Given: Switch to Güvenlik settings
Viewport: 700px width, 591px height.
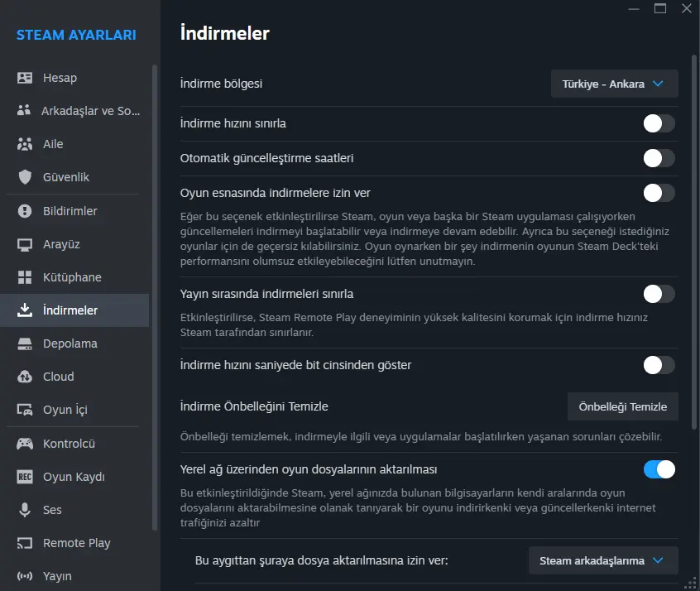Looking at the screenshot, I should tap(74, 177).
